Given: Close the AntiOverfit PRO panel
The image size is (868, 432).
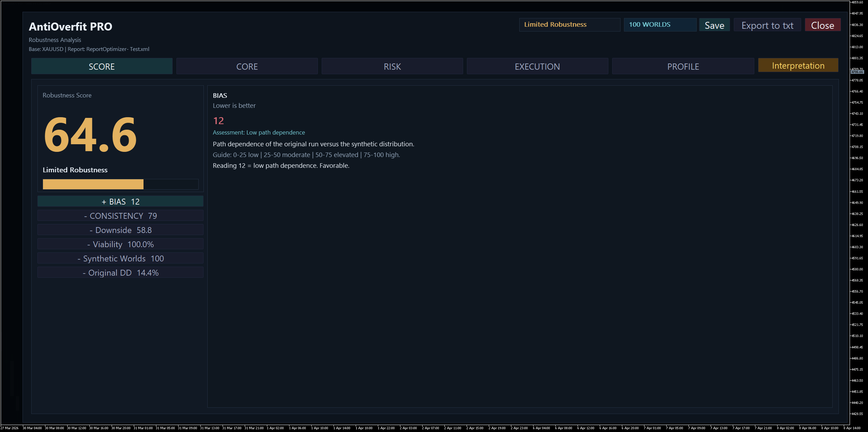Looking at the screenshot, I should pos(822,25).
